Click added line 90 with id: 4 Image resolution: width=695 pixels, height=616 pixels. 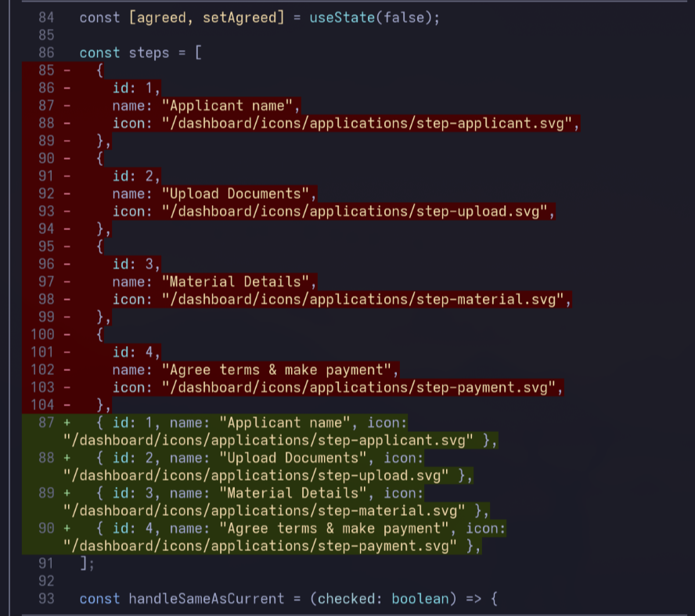(x=301, y=528)
